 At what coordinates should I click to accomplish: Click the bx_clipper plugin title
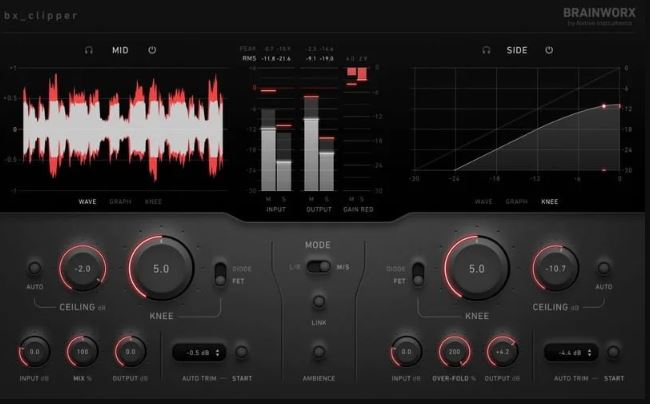click(40, 16)
